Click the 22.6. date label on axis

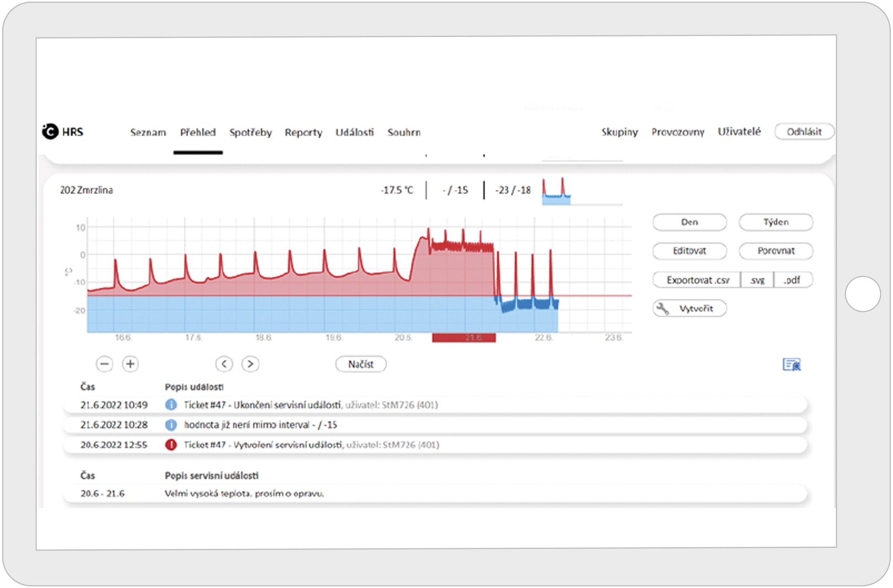544,338
